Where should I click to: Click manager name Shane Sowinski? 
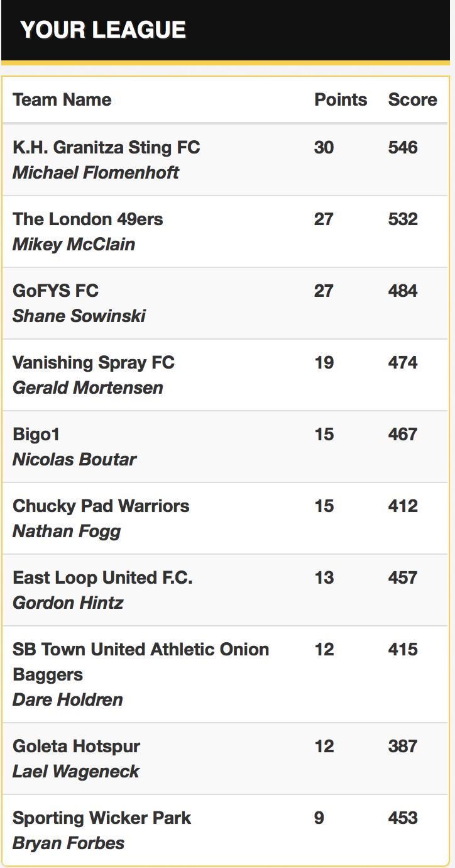click(79, 316)
